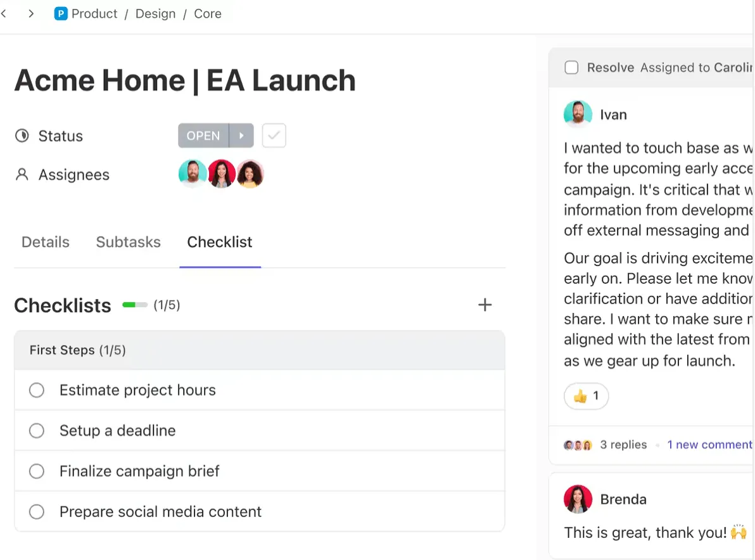The image size is (755, 560).
Task: Click the Brenda commenter name
Action: (623, 499)
